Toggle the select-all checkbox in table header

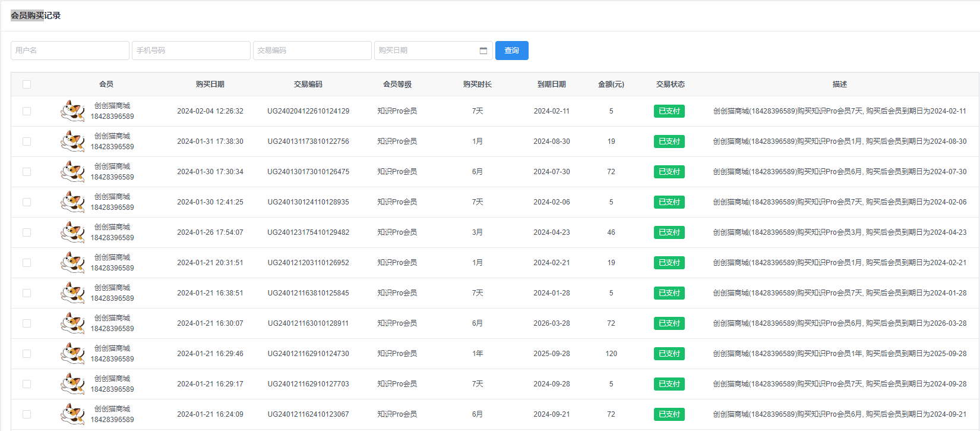click(x=27, y=84)
